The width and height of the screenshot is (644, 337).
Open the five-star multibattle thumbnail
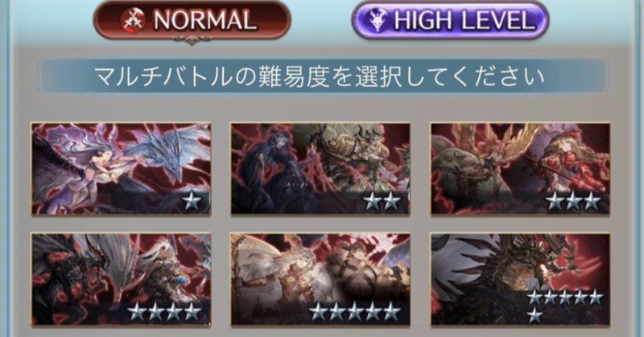pyautogui.click(x=320, y=280)
